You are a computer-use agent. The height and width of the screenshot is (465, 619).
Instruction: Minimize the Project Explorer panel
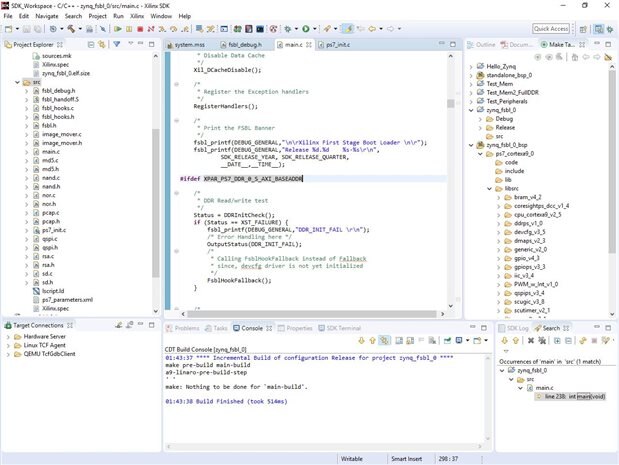click(x=141, y=45)
